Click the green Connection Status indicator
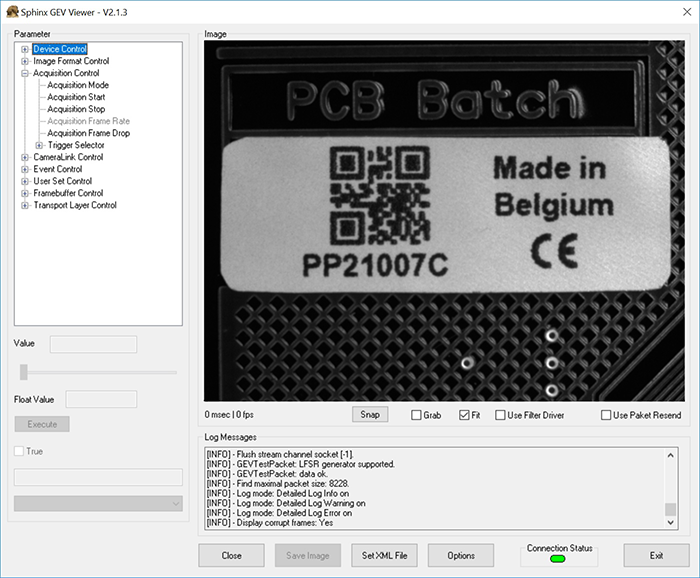The image size is (700, 578). coord(558,559)
